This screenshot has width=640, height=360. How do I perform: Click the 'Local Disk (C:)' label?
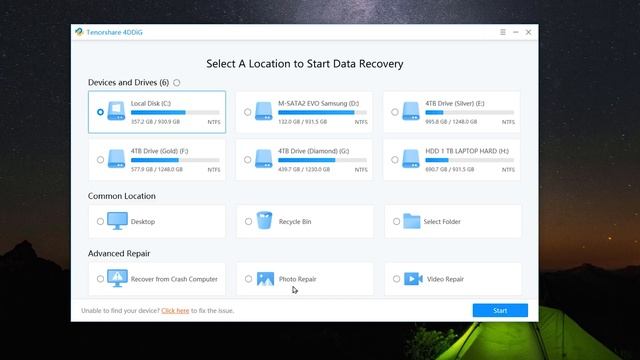tap(151, 103)
